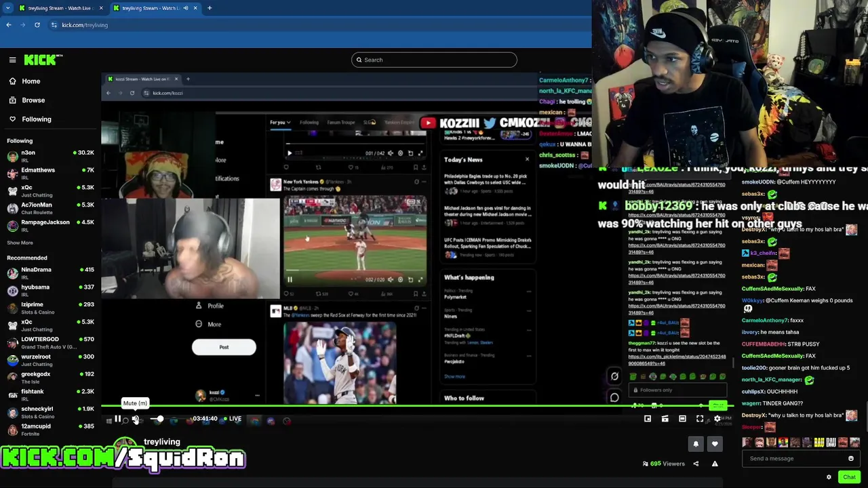Click hyubsama avatar in Recommended

tap(12, 291)
